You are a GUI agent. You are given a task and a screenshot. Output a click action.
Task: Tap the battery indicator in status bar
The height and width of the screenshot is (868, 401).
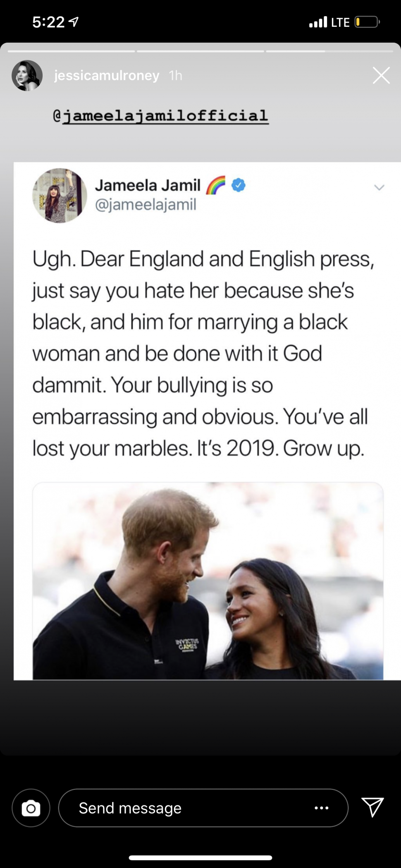coord(367,22)
